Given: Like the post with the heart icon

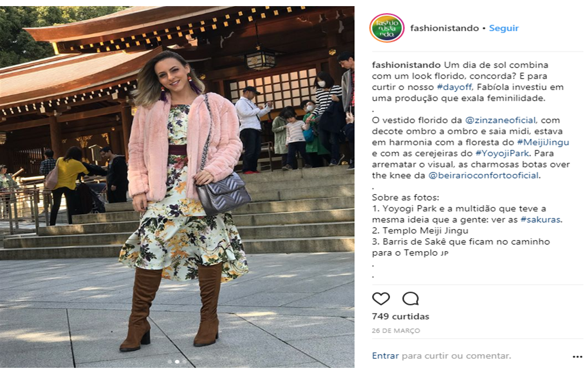Looking at the screenshot, I should point(381,299).
